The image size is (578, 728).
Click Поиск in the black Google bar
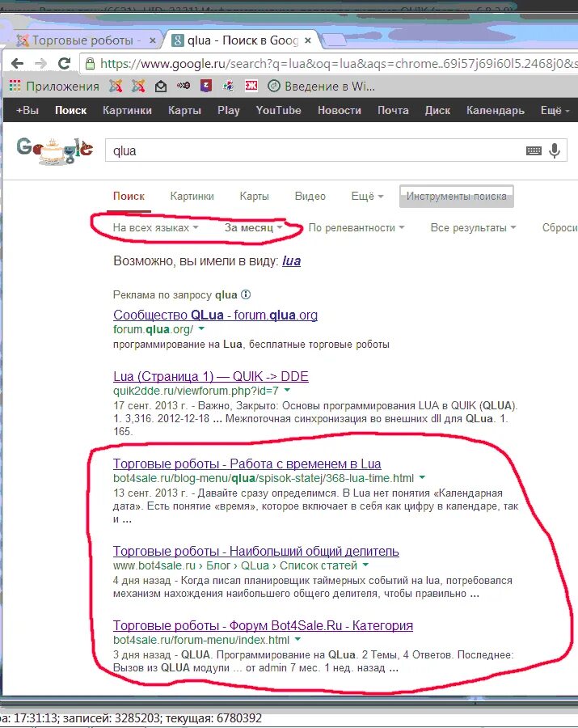pos(70,111)
